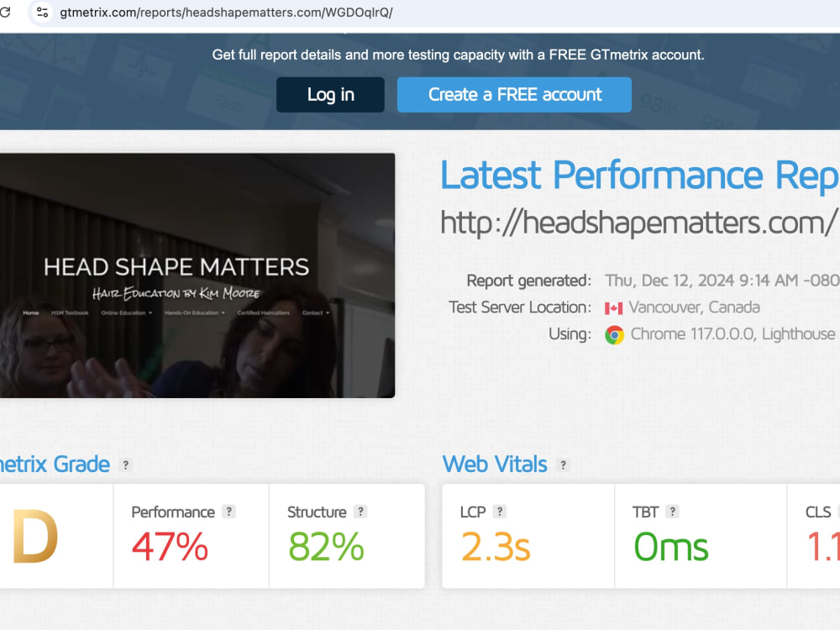Click the site information icon in the address bar
Image resolution: width=840 pixels, height=630 pixels.
pyautogui.click(x=41, y=13)
